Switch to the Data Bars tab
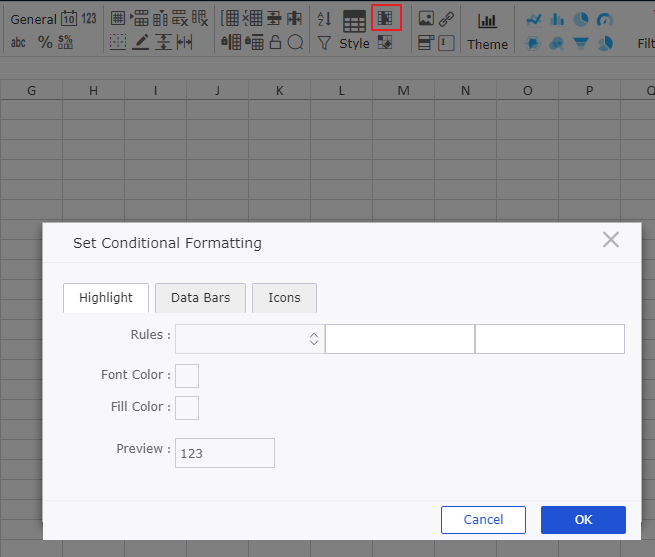 click(200, 298)
